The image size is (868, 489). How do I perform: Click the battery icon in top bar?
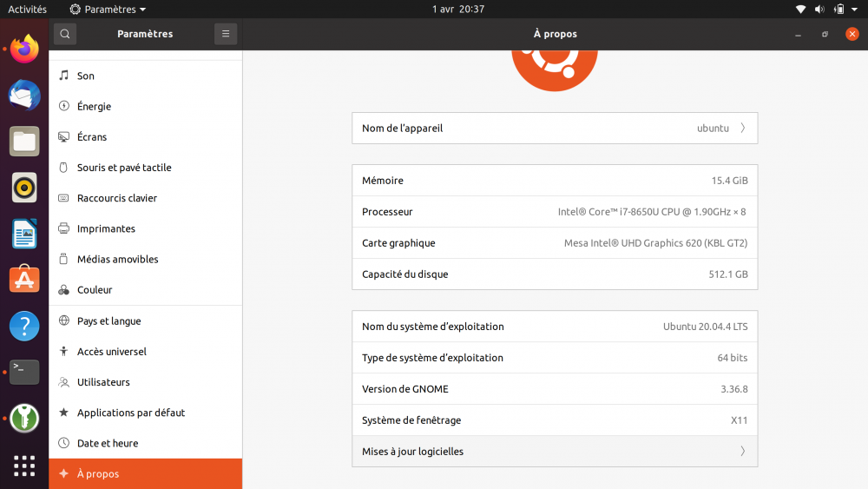839,9
